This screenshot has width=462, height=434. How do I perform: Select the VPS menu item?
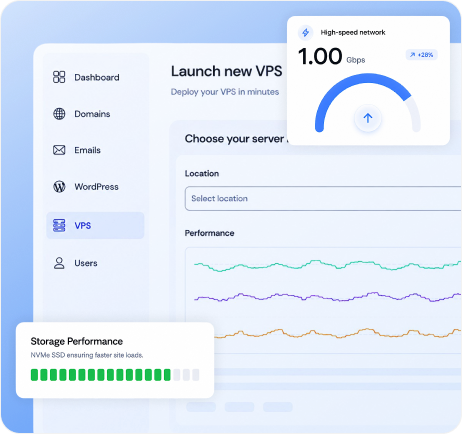click(95, 225)
